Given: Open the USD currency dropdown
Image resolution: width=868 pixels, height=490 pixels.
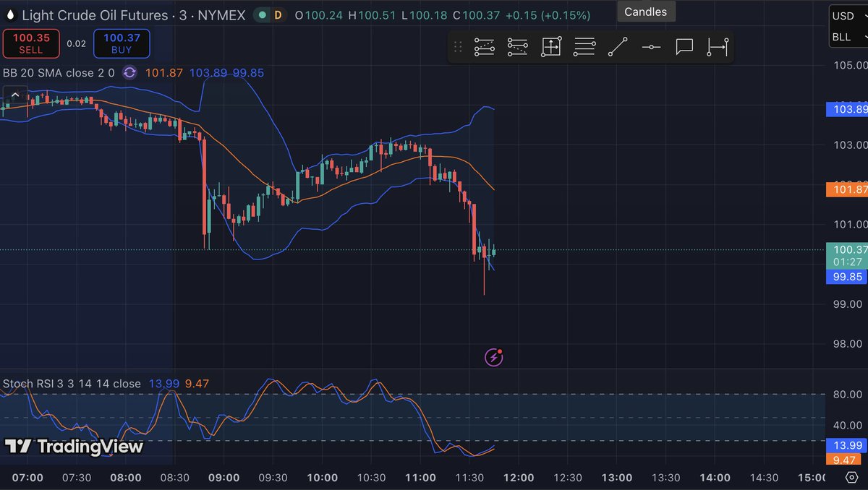Looking at the screenshot, I should pos(848,16).
